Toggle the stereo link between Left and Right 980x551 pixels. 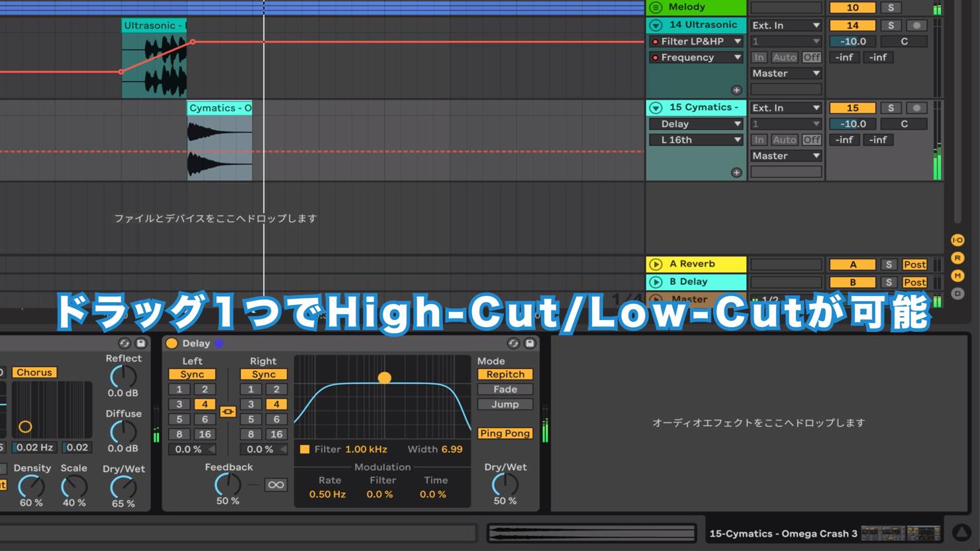click(228, 412)
